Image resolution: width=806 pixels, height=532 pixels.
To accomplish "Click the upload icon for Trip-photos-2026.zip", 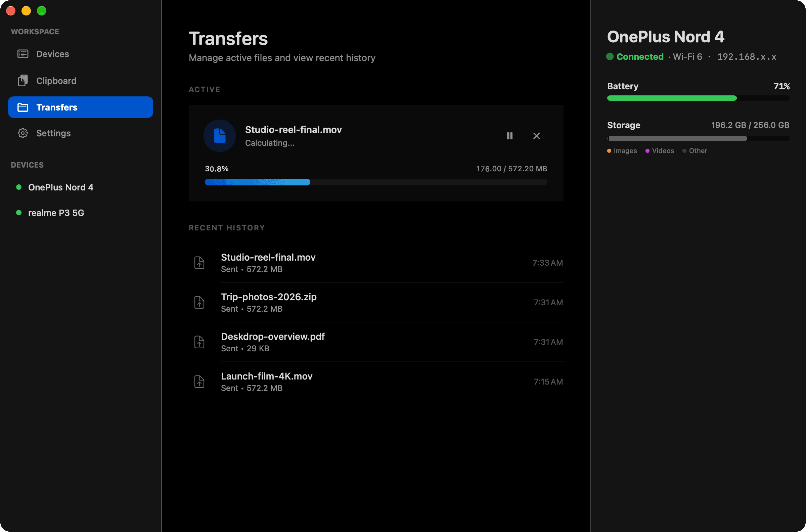I will tap(199, 302).
